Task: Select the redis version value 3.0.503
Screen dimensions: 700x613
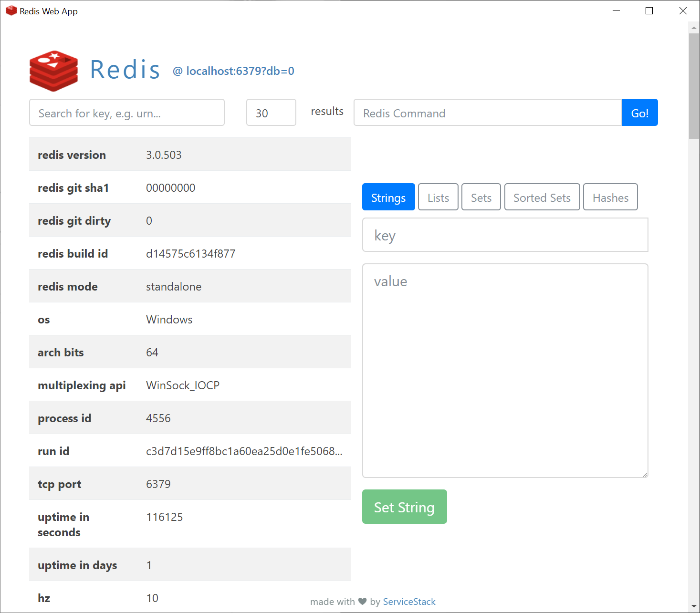Action: point(164,155)
